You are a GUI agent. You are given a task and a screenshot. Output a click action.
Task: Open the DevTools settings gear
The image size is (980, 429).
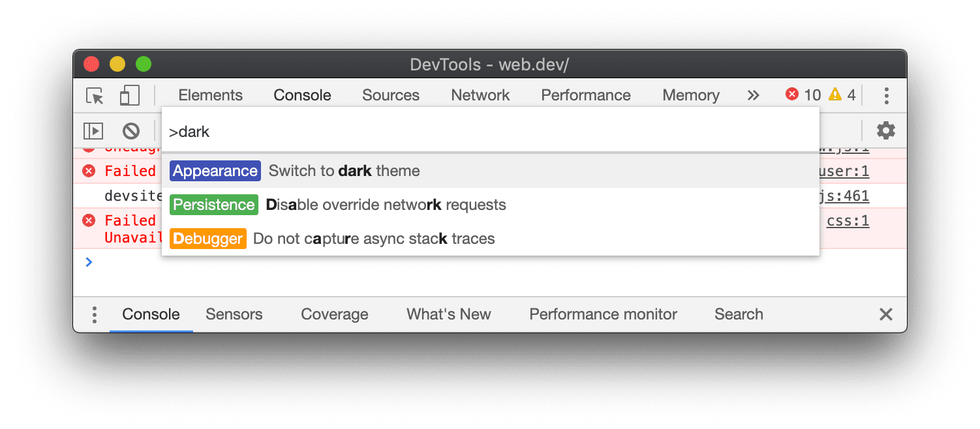[885, 130]
